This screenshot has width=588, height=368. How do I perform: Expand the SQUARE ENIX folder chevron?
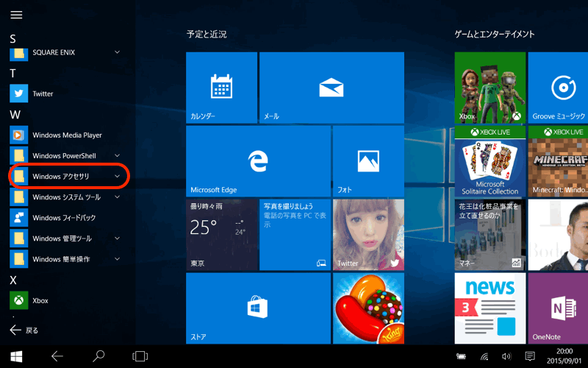pyautogui.click(x=117, y=52)
